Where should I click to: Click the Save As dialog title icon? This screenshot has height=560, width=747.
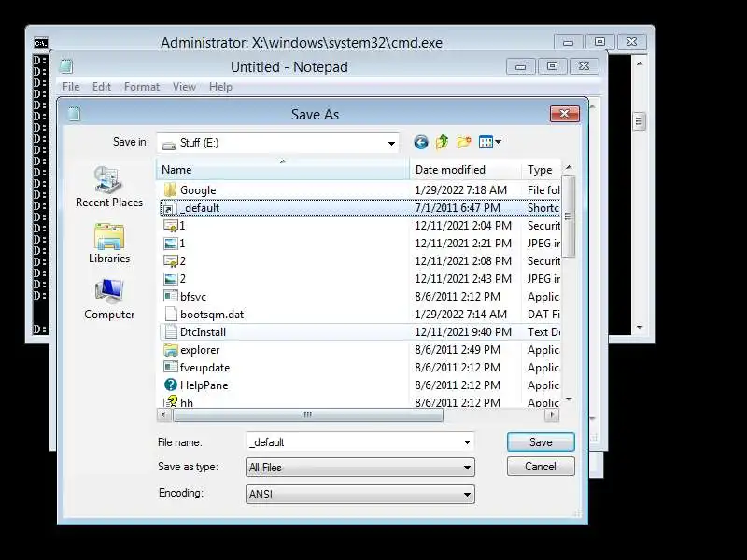coord(74,114)
